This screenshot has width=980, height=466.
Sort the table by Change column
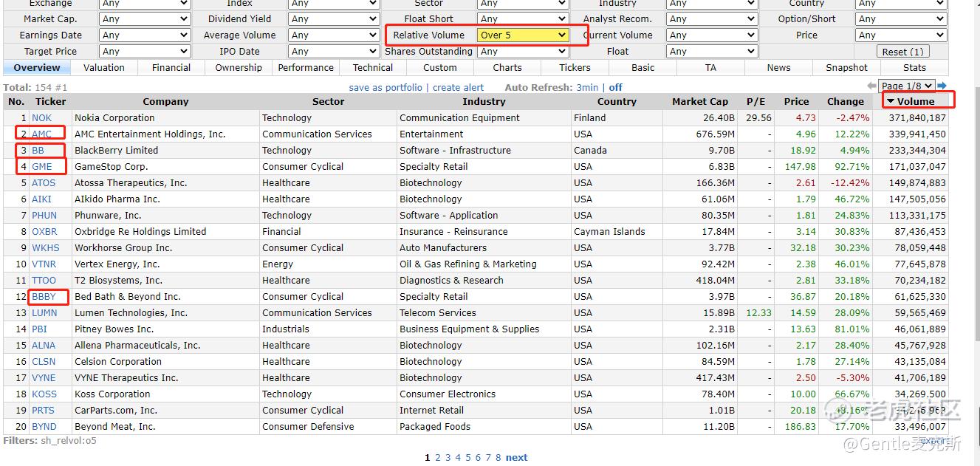click(x=846, y=101)
